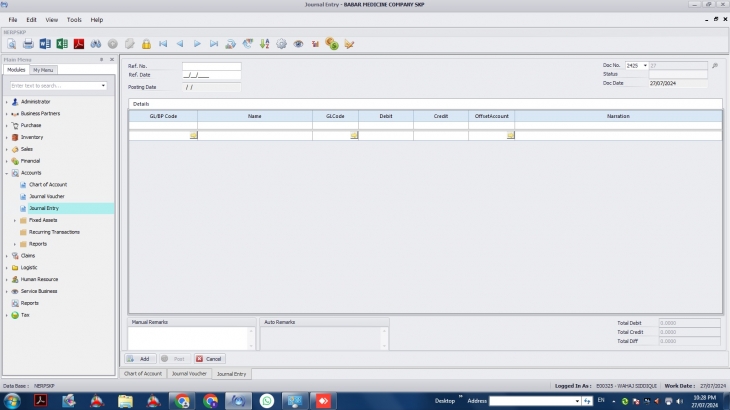Switch to the My Menu tab
Screen dimensions: 730x410
click(x=43, y=70)
